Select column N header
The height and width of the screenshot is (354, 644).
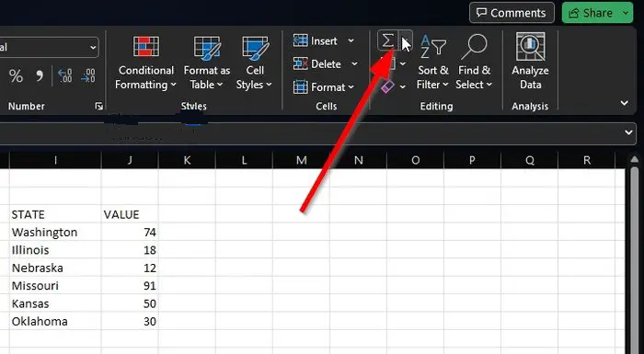coord(358,160)
